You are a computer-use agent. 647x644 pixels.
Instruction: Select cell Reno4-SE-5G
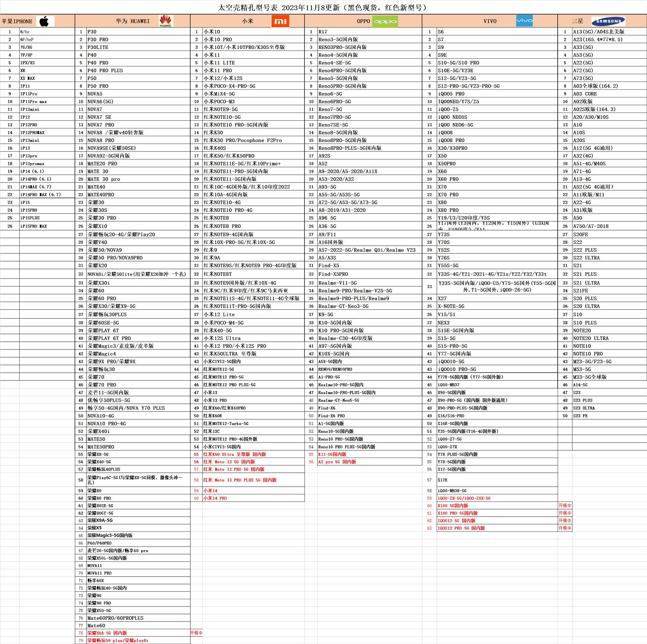pos(370,63)
